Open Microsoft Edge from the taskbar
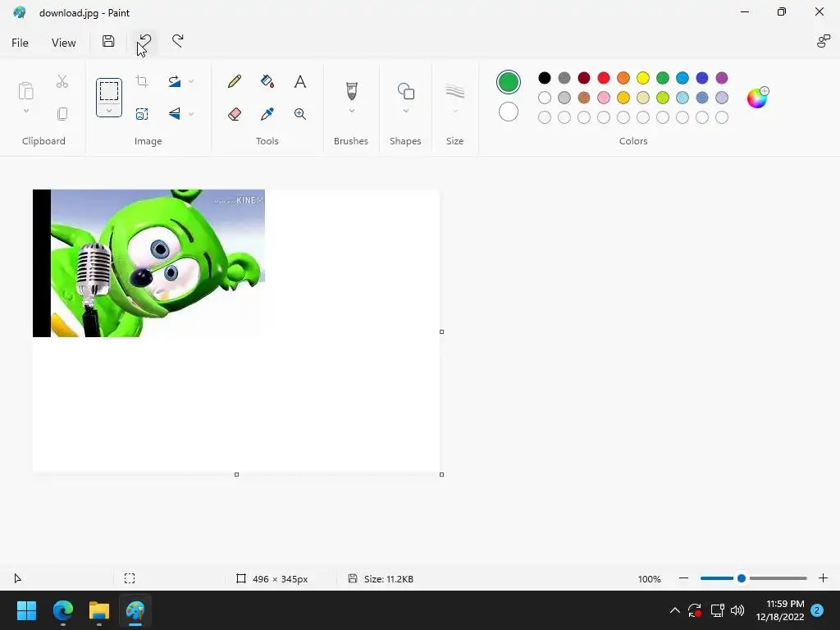840x630 pixels. coord(62,610)
